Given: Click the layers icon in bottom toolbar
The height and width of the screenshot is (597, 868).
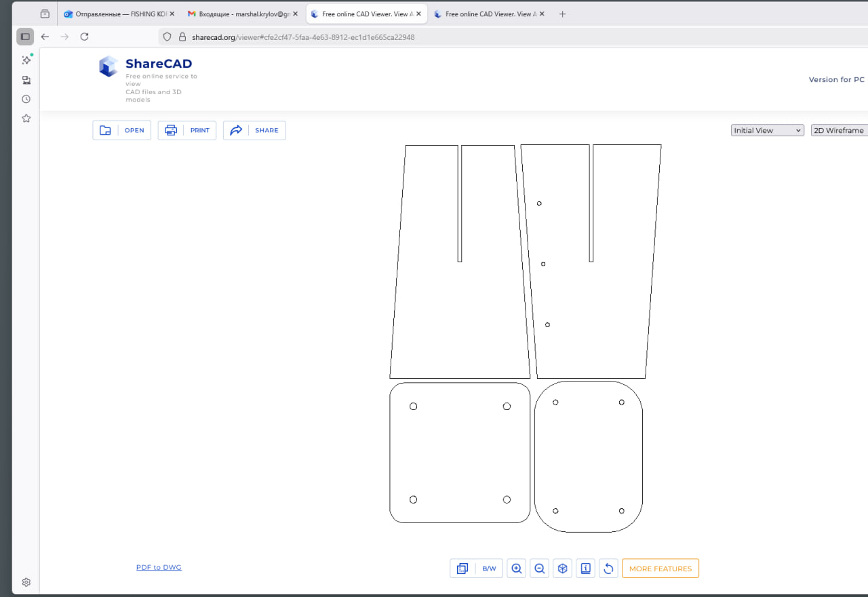Looking at the screenshot, I should pos(462,569).
